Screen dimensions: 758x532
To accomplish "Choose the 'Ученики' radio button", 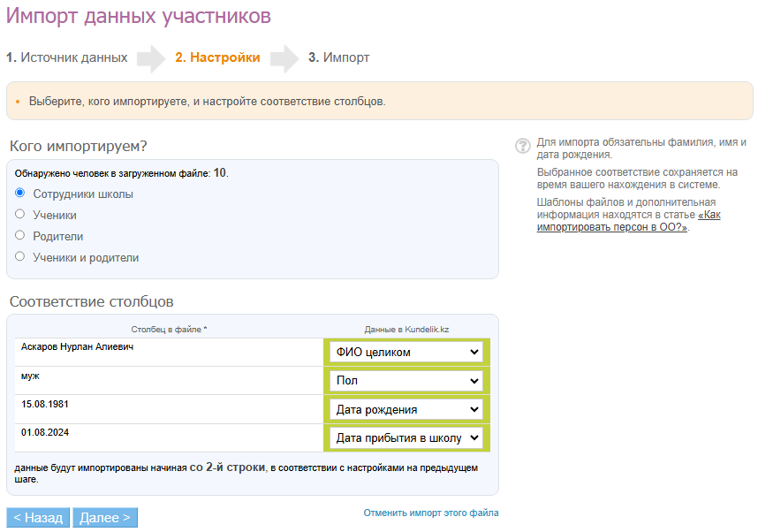I will coord(20,214).
